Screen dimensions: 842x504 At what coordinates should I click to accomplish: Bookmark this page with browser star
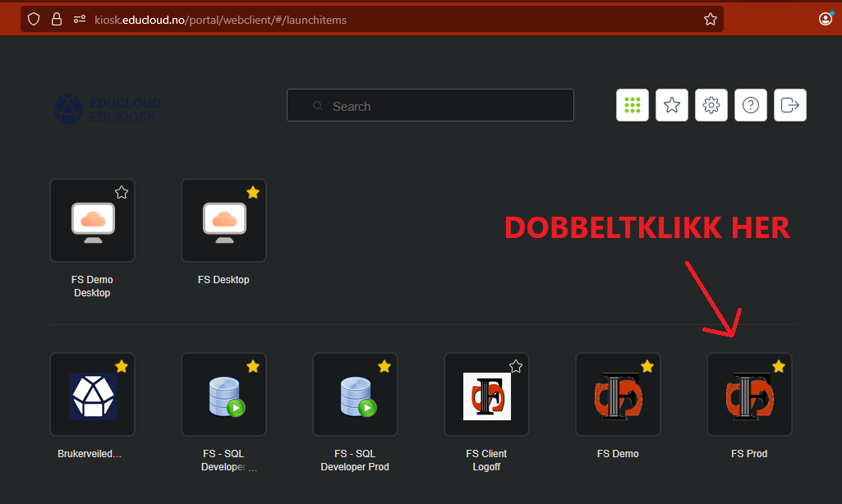point(711,19)
